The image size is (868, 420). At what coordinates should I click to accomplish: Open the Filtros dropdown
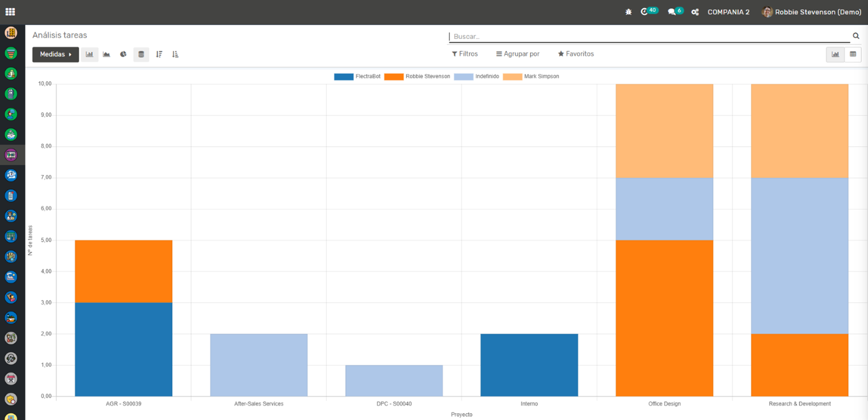tap(465, 54)
